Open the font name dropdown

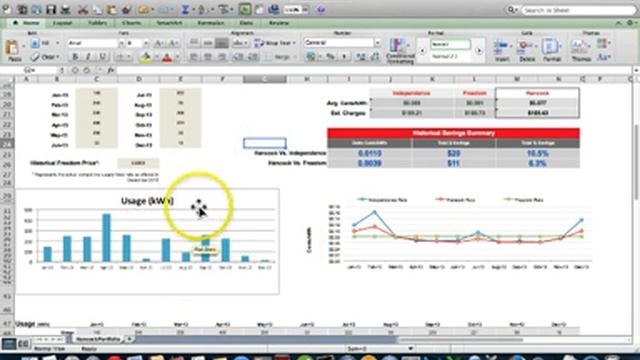[121, 43]
